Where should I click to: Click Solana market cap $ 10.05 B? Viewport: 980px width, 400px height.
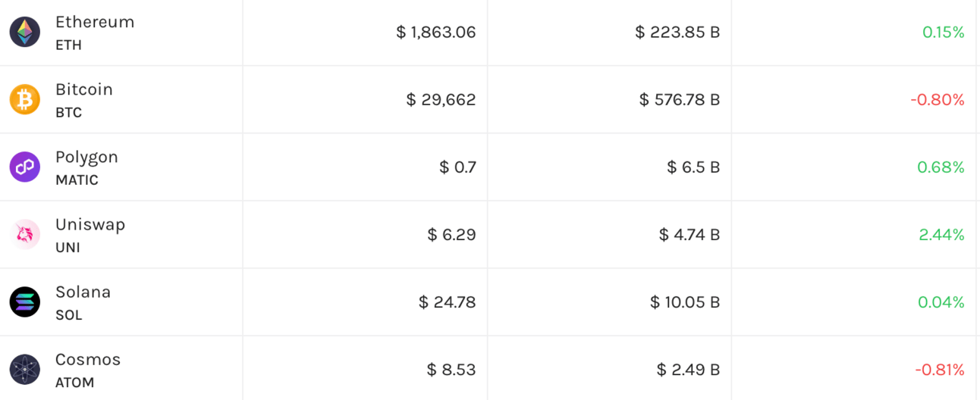coord(685,302)
